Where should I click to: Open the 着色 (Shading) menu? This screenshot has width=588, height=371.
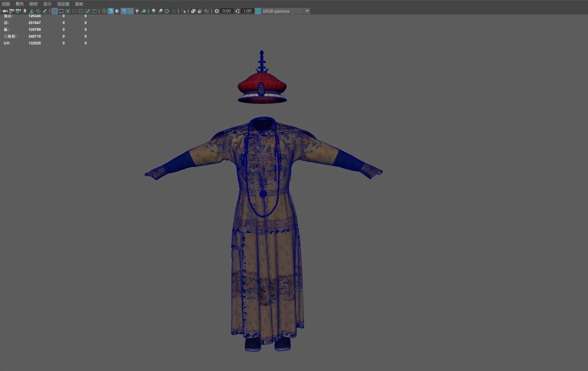(x=20, y=4)
